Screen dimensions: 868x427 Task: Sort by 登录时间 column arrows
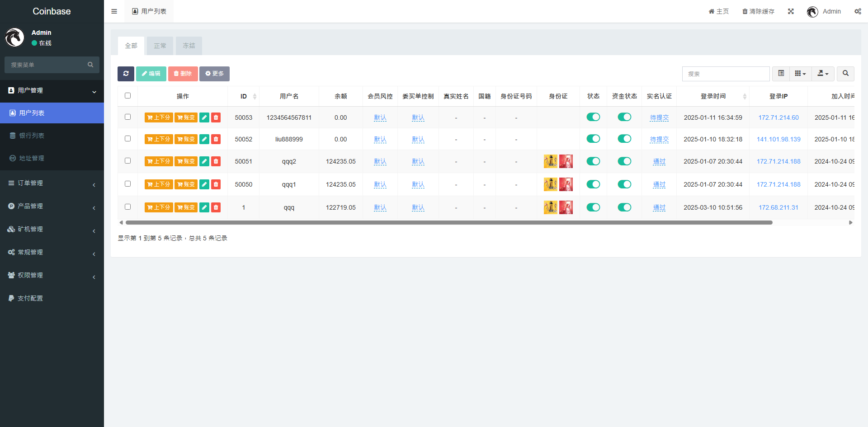pos(745,96)
